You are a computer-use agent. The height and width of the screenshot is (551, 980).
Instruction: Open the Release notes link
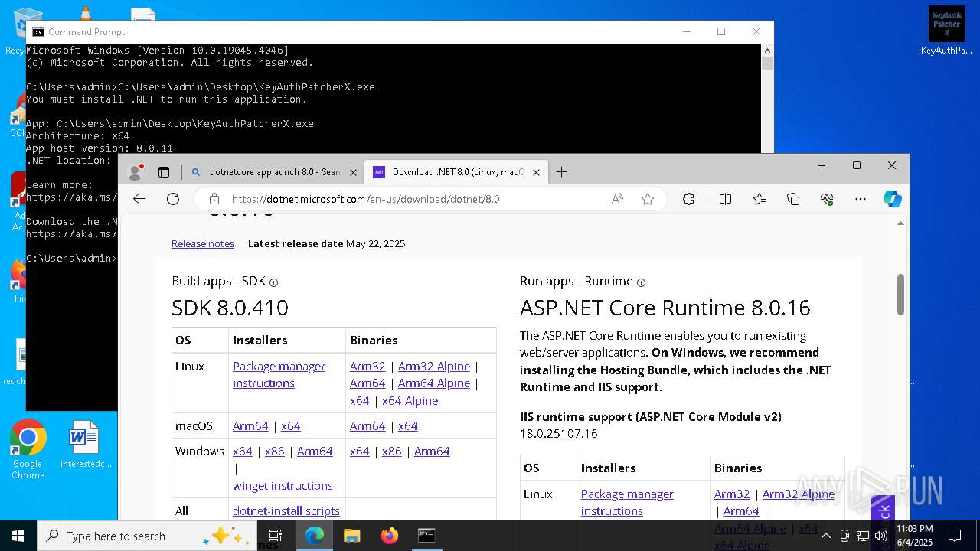(203, 243)
